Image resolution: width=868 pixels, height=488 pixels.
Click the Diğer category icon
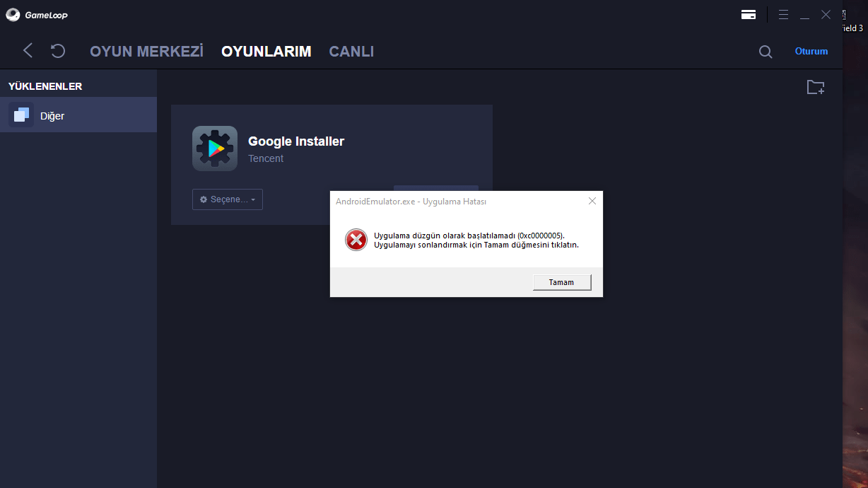[21, 115]
